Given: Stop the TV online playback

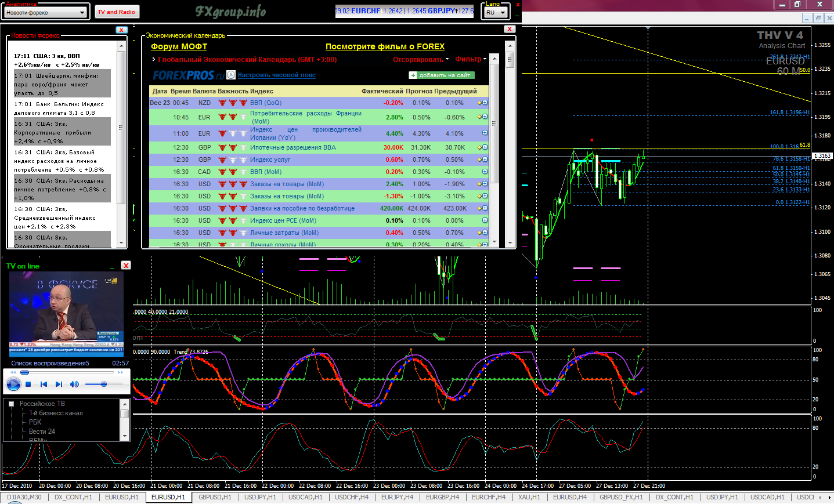Looking at the screenshot, I should 28,384.
